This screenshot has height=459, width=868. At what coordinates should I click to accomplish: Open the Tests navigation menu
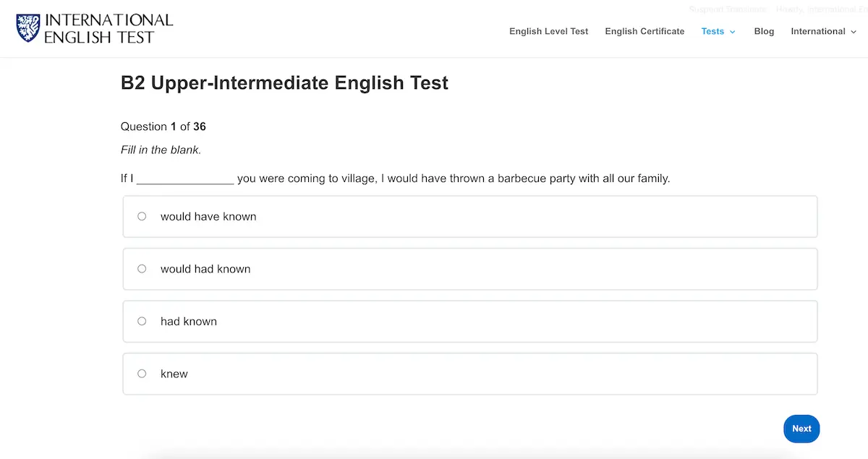(712, 31)
